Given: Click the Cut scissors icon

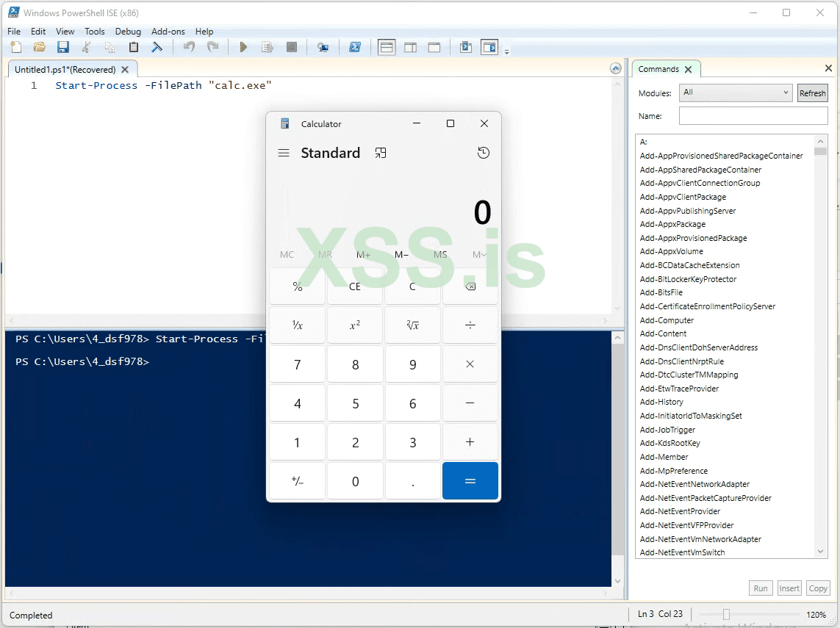Looking at the screenshot, I should tap(86, 47).
